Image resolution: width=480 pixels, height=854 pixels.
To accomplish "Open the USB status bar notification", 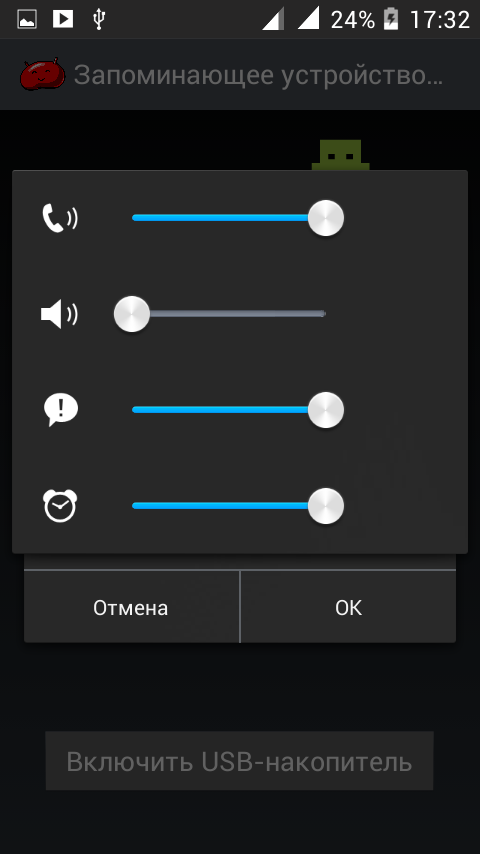I will (98, 20).
